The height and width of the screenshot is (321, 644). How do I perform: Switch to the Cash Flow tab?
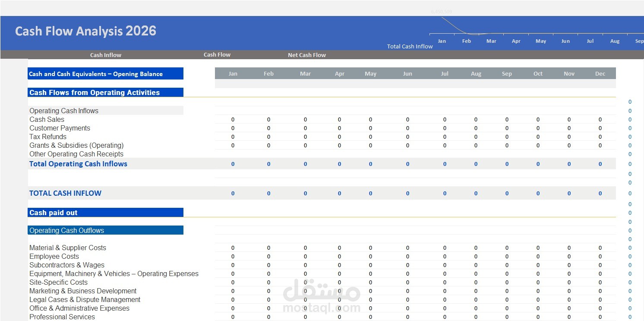[217, 54]
